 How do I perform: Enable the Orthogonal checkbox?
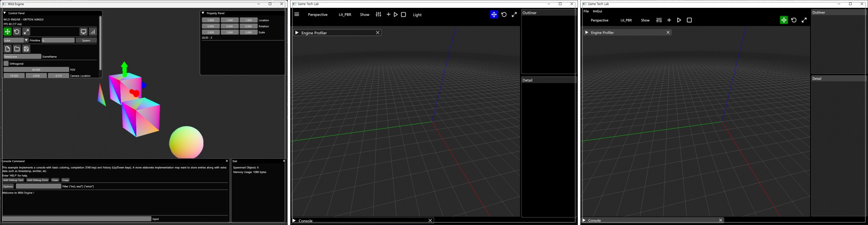(x=6, y=63)
